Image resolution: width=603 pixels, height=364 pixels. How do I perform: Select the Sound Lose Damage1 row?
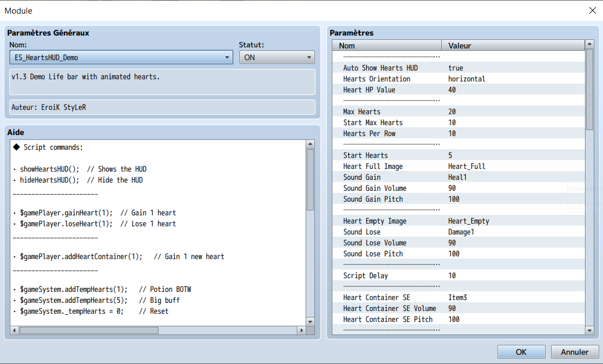click(x=459, y=232)
